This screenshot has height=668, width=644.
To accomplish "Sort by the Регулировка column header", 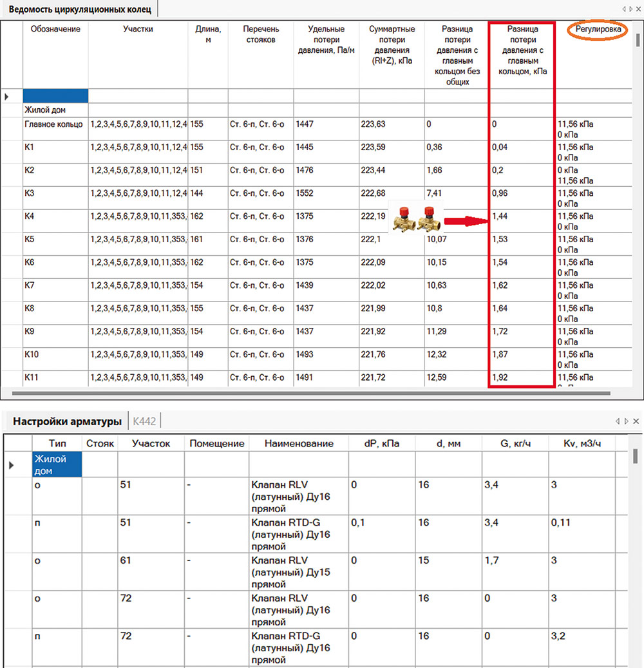I will click(x=598, y=30).
